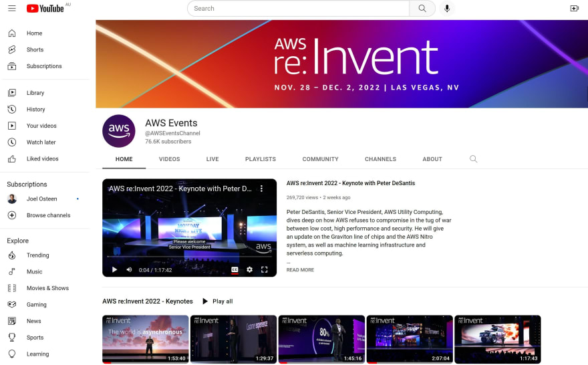
Task: Open the 1:29:37 keynote thumbnail
Action: 233,339
